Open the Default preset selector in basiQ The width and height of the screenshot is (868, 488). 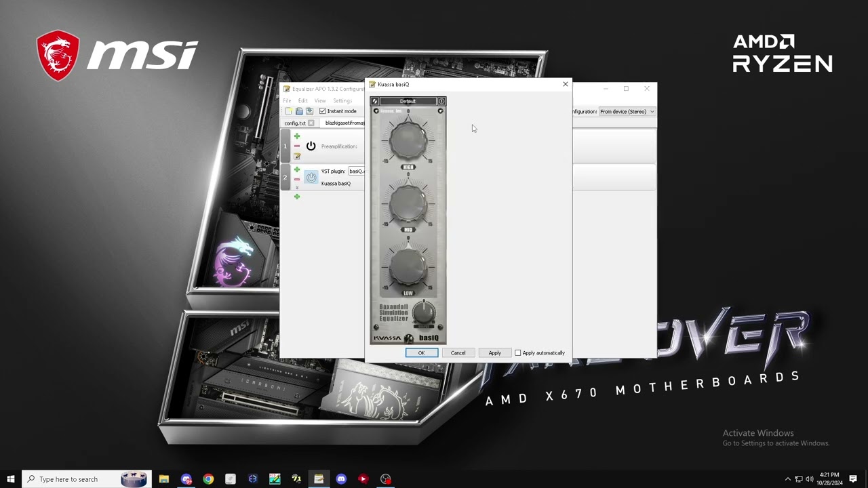[408, 101]
